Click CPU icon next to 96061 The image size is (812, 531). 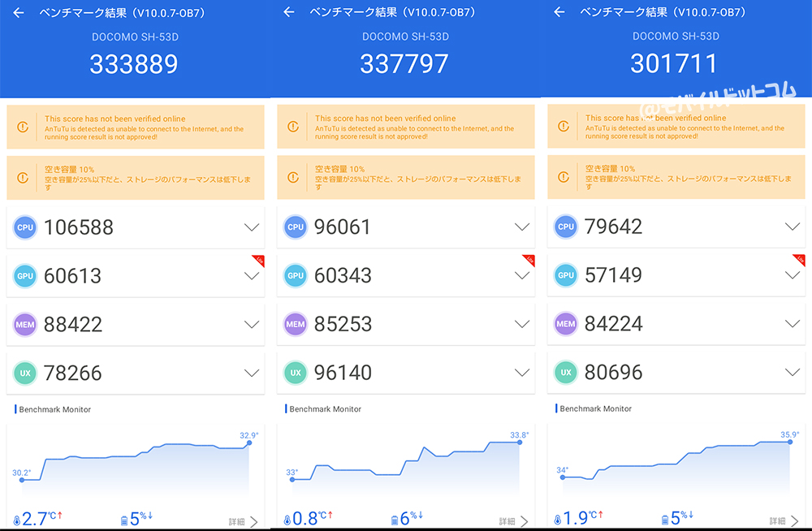296,227
